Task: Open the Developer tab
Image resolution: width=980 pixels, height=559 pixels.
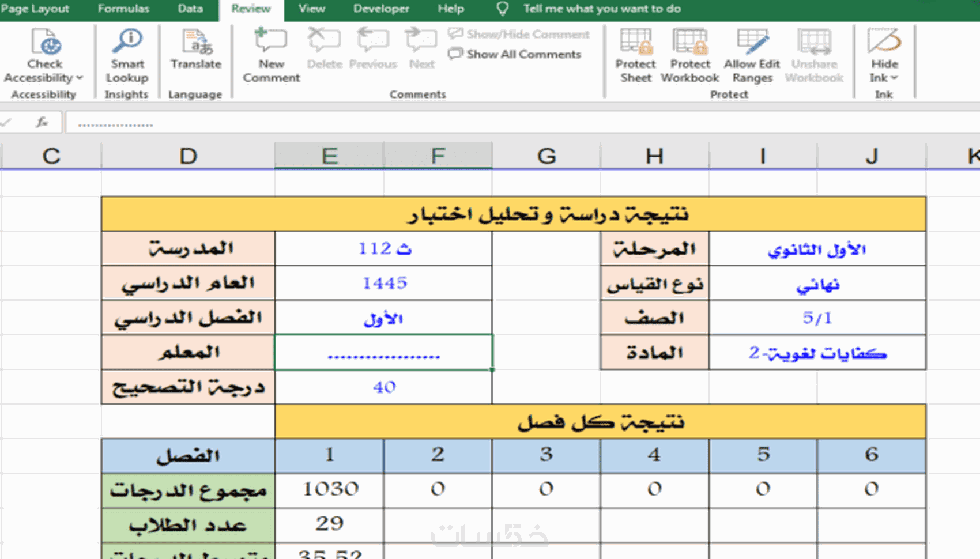Action: [x=381, y=9]
